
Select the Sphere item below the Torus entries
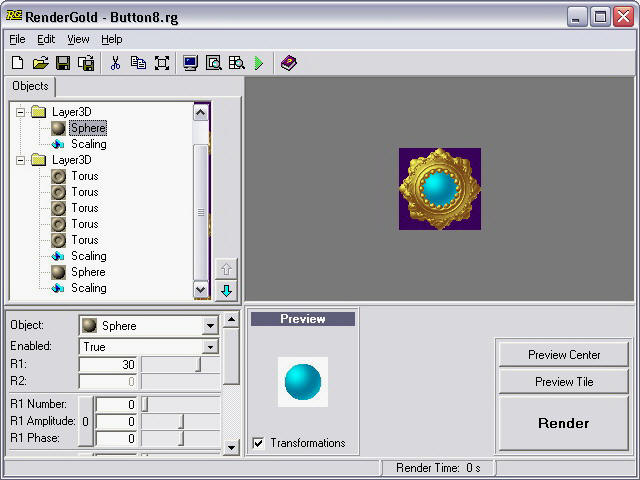(x=88, y=272)
